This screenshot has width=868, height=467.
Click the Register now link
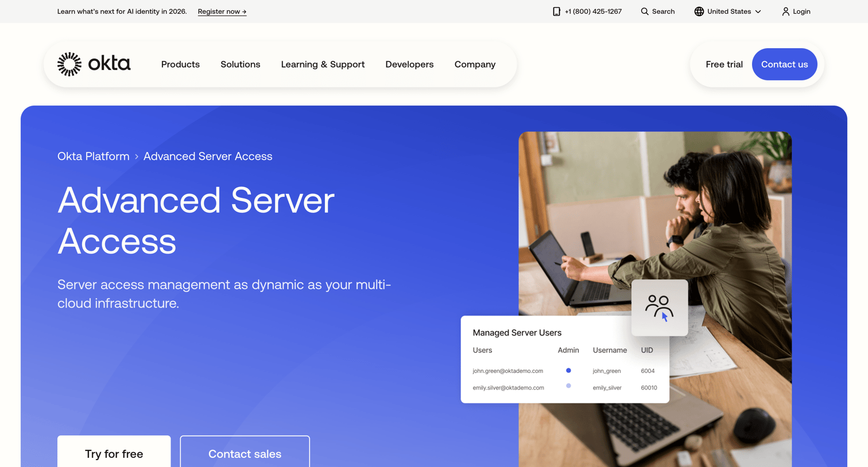(x=222, y=11)
